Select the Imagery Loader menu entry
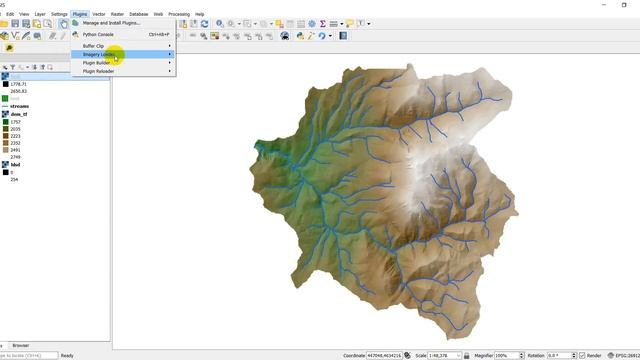The height and width of the screenshot is (360, 640). [x=123, y=54]
